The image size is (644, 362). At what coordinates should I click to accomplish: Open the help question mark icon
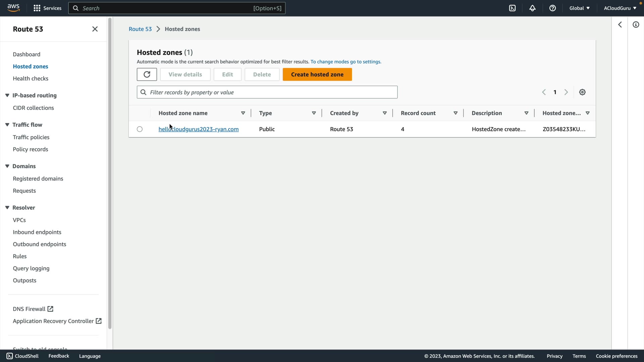552,8
